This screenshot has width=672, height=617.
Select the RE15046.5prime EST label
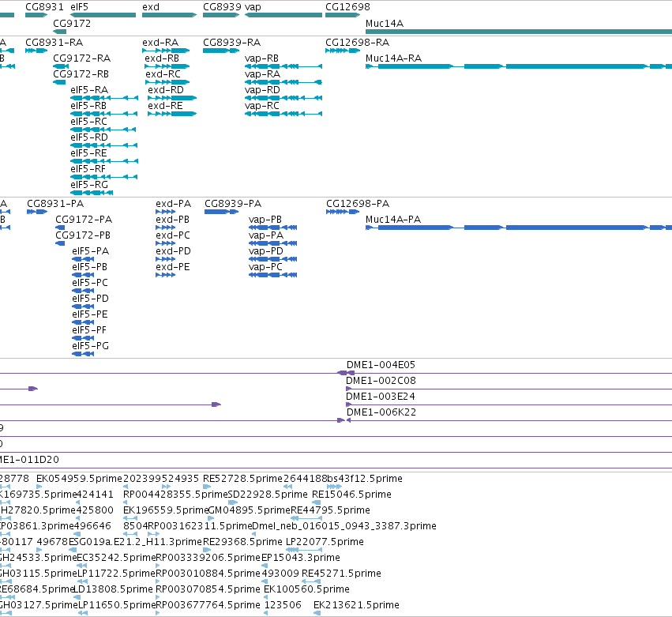(x=352, y=494)
